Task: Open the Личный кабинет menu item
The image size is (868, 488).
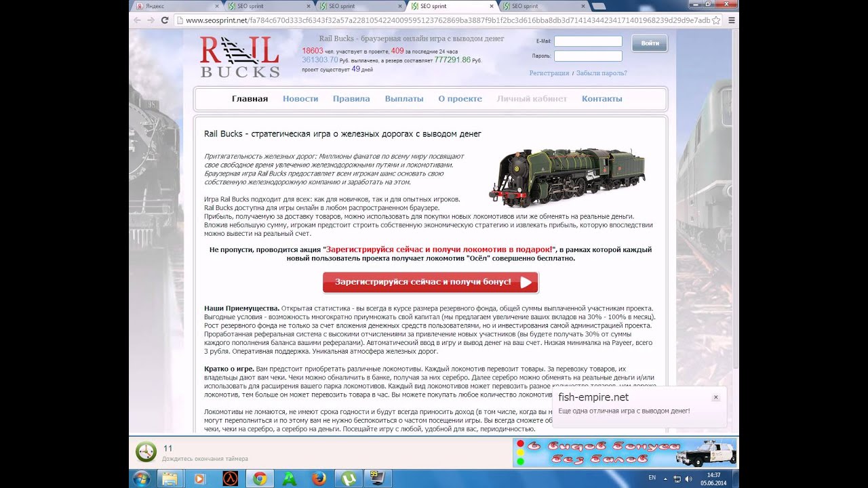Action: coord(532,99)
